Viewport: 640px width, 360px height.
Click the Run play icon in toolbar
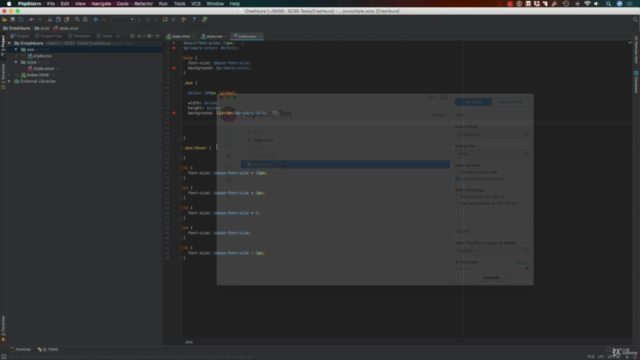140,19
